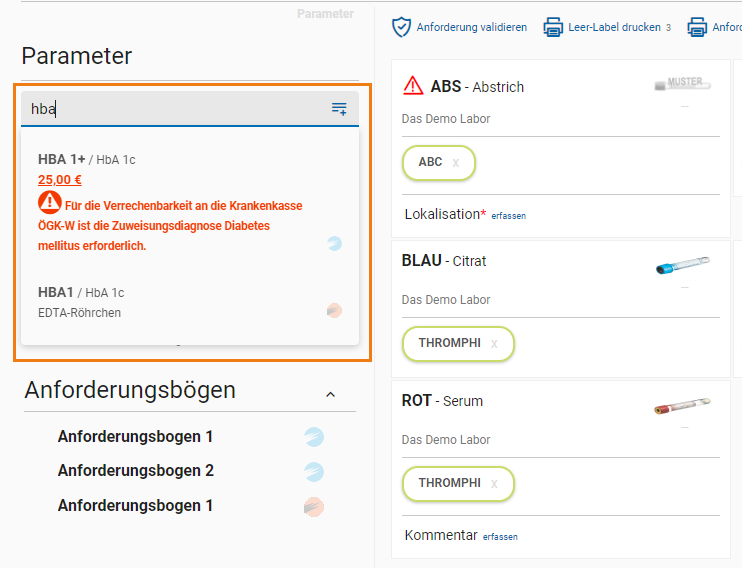The width and height of the screenshot is (742, 568).
Task: Click the printer icon next to Leer-Label drucken
Action: coord(553,27)
